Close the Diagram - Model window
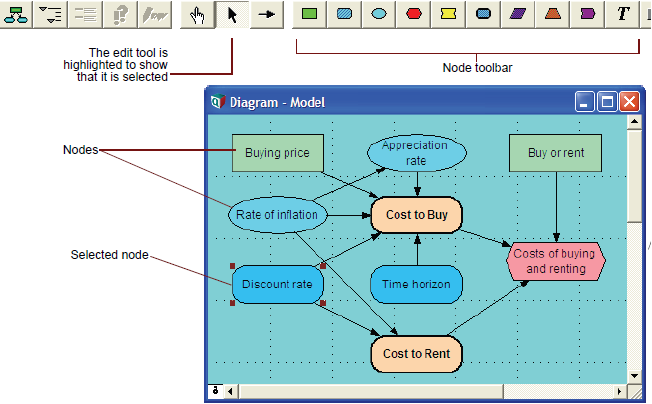Screen dimensions: 652x404 pos(630,101)
